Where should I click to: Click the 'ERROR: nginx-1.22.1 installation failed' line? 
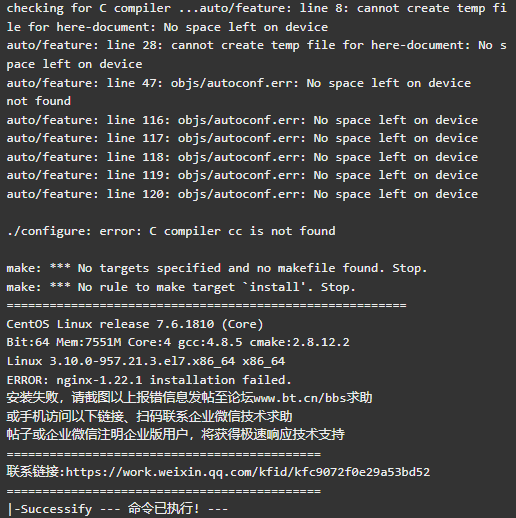pyautogui.click(x=149, y=380)
